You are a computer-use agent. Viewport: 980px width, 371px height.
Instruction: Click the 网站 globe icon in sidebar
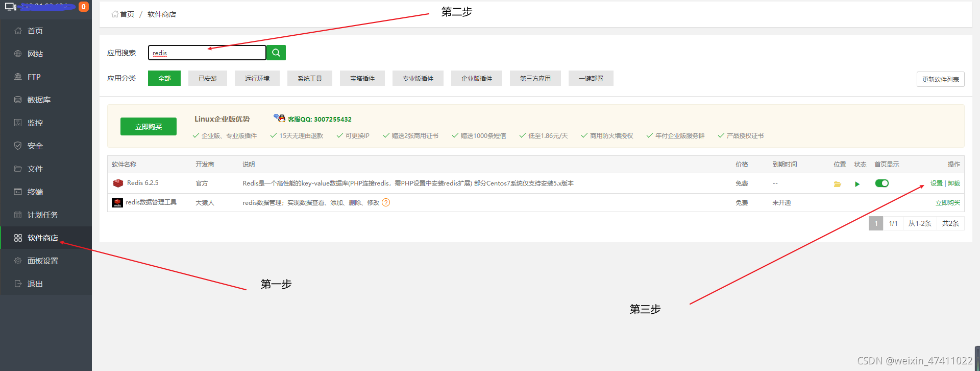coord(18,54)
